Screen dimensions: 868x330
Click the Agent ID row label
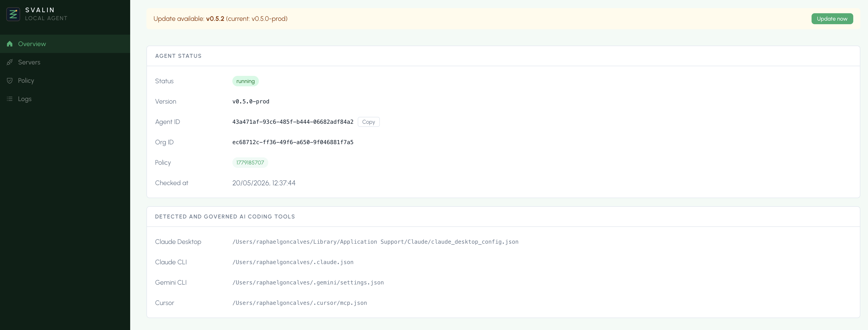pos(168,122)
